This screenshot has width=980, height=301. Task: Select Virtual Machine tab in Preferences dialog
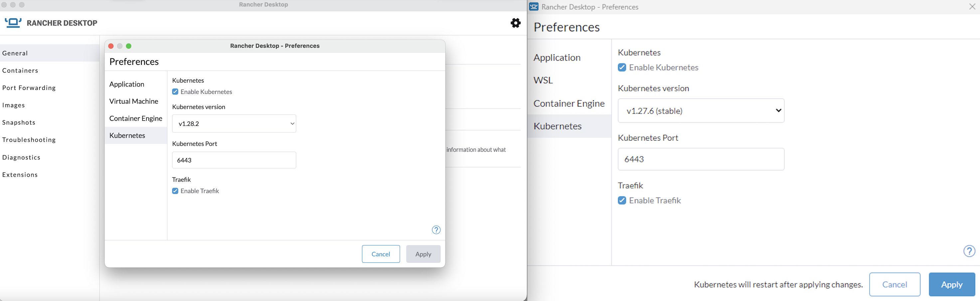point(136,101)
